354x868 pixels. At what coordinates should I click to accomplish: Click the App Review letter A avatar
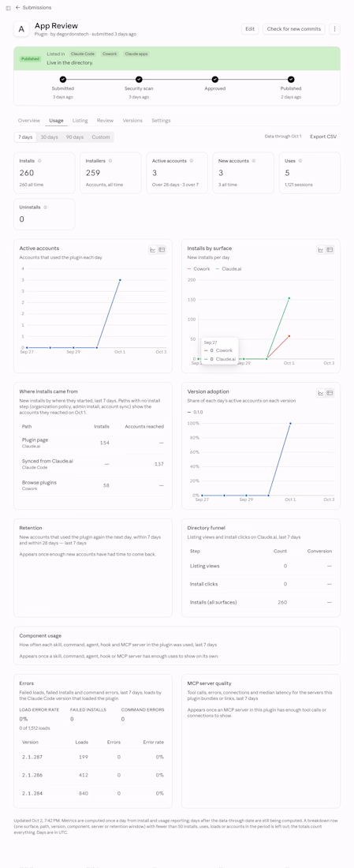coord(21,29)
